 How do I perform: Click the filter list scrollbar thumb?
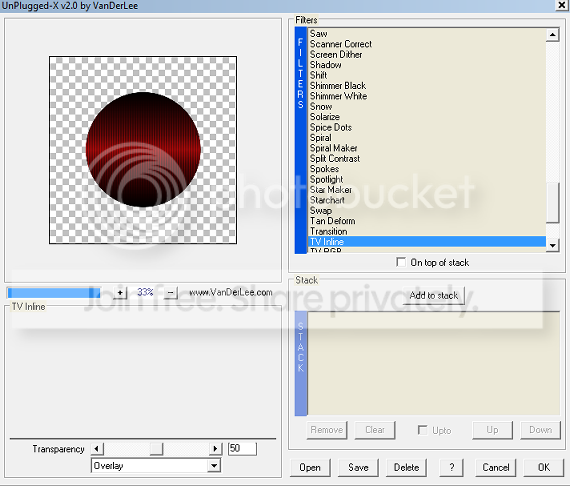pos(553,202)
